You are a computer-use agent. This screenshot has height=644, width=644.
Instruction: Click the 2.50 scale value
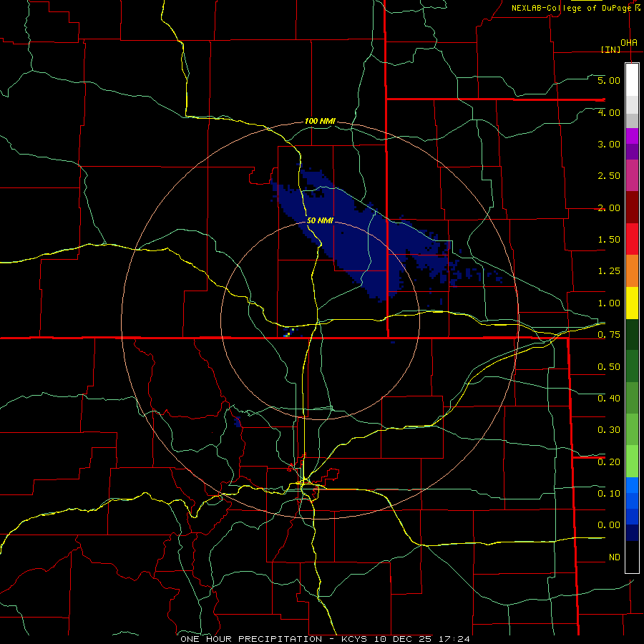click(609, 176)
